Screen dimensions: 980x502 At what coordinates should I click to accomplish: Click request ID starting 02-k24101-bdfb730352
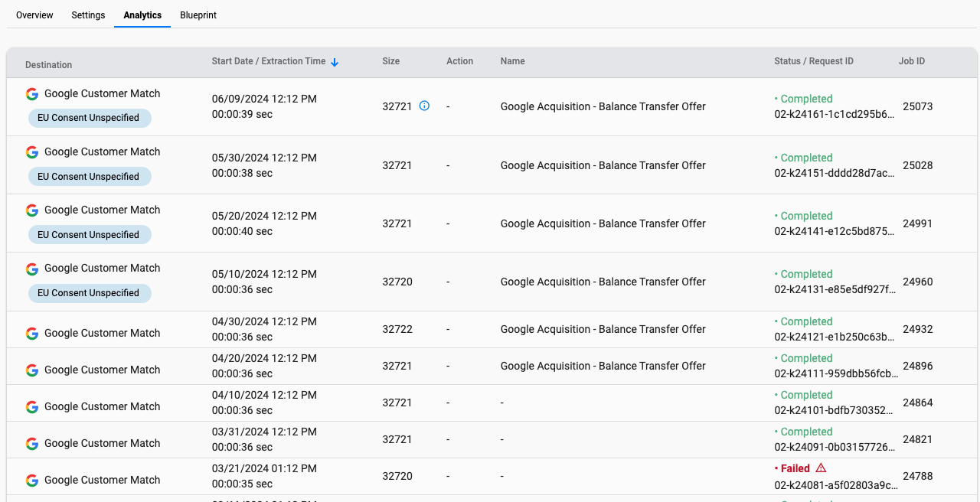click(x=835, y=410)
